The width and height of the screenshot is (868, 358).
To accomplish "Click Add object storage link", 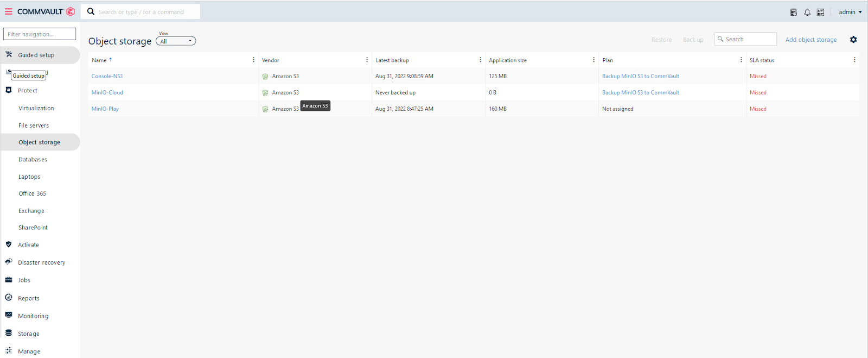I will (810, 40).
